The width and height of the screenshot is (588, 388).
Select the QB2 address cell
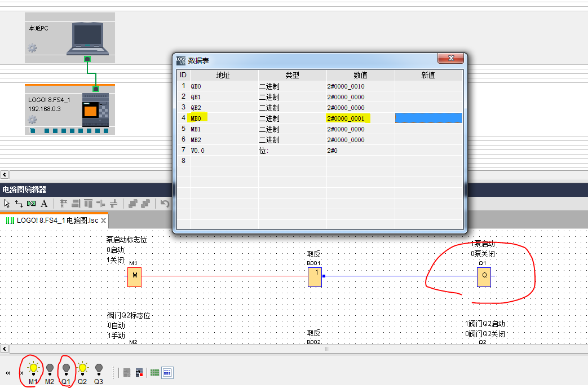coord(224,108)
